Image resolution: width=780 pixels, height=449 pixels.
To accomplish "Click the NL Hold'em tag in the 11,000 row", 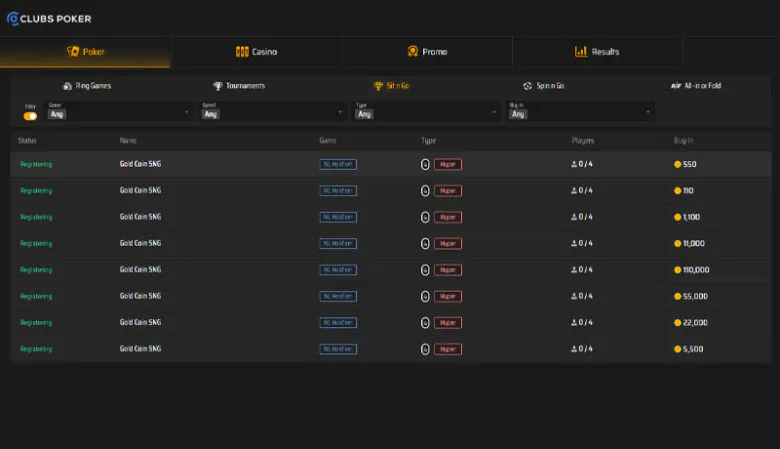I will pyautogui.click(x=338, y=243).
